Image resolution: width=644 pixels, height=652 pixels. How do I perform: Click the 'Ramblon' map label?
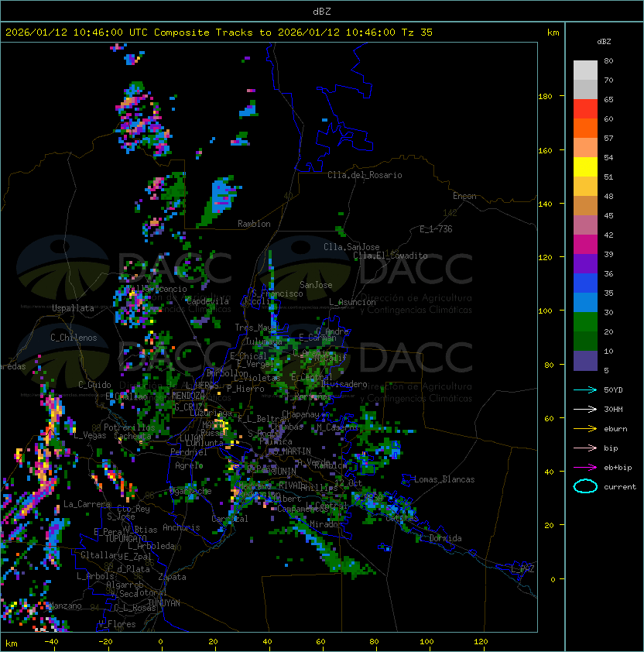point(254,224)
